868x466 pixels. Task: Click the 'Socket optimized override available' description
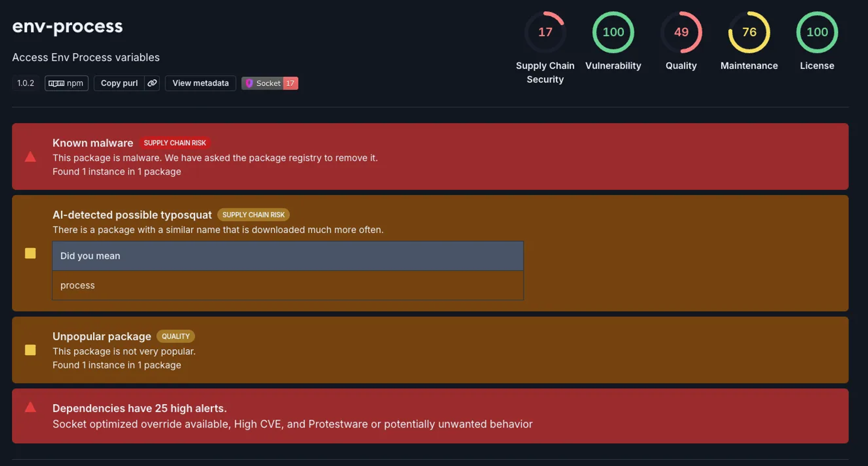pos(292,424)
